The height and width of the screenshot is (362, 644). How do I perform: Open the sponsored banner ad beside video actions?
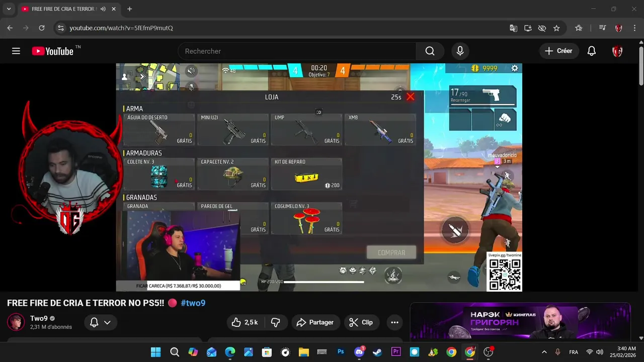coord(520,321)
